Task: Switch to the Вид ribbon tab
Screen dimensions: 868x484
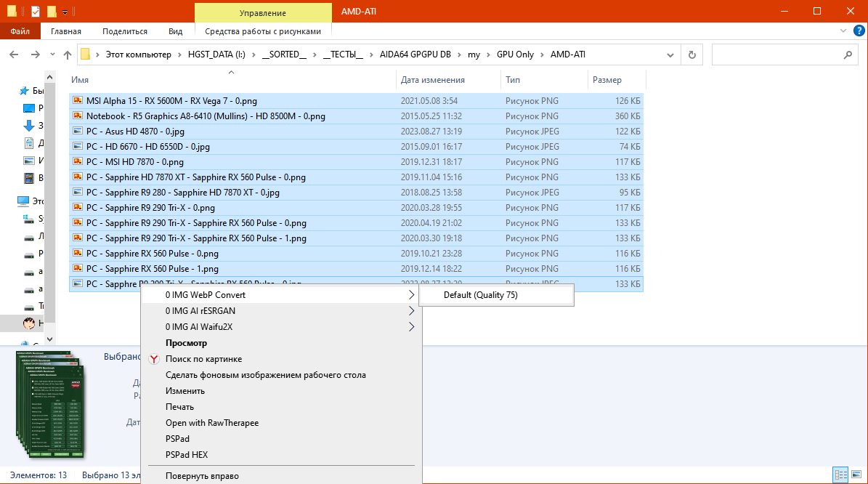Action: click(176, 31)
